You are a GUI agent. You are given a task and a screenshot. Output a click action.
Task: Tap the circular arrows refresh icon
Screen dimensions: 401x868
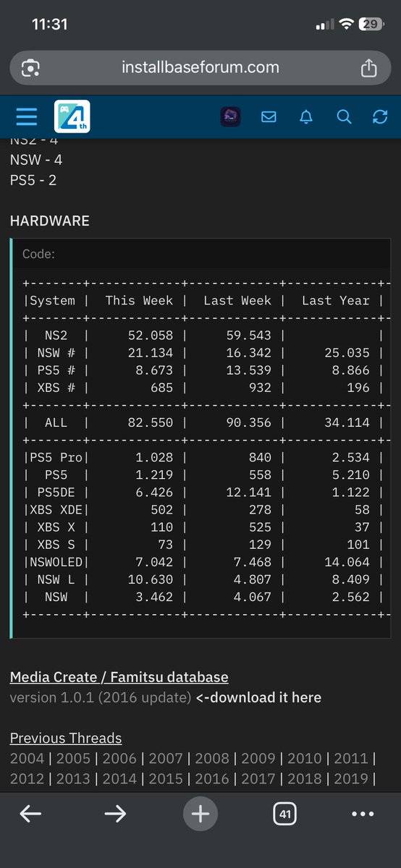(x=380, y=116)
